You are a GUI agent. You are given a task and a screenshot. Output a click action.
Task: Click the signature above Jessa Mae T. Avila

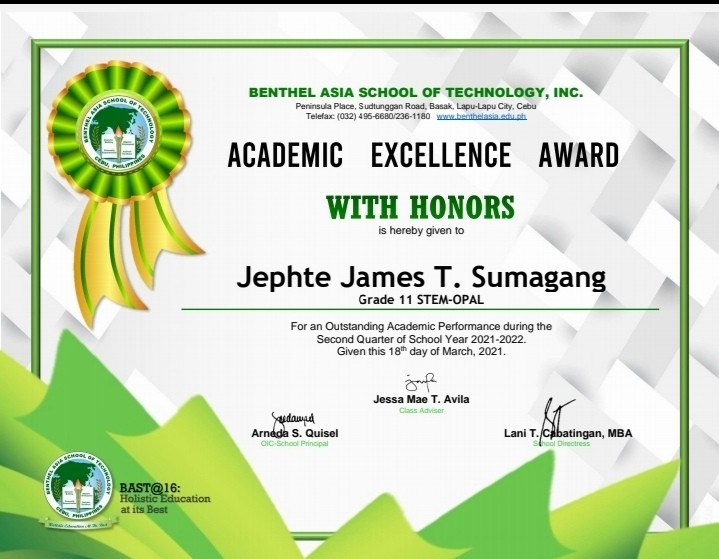(420, 383)
